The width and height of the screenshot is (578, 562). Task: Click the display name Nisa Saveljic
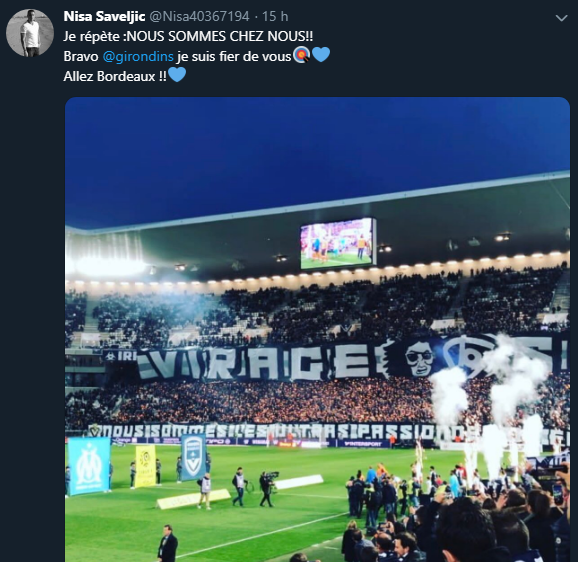(x=104, y=16)
